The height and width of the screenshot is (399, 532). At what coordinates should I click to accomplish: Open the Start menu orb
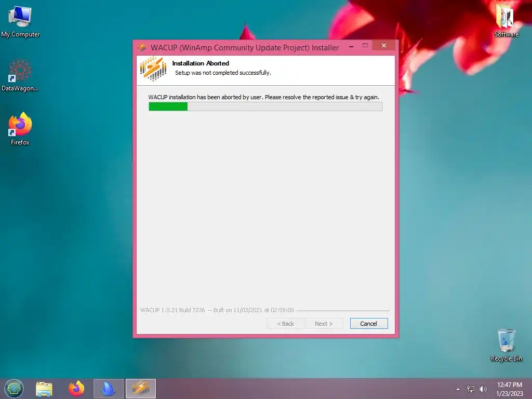pos(14,389)
